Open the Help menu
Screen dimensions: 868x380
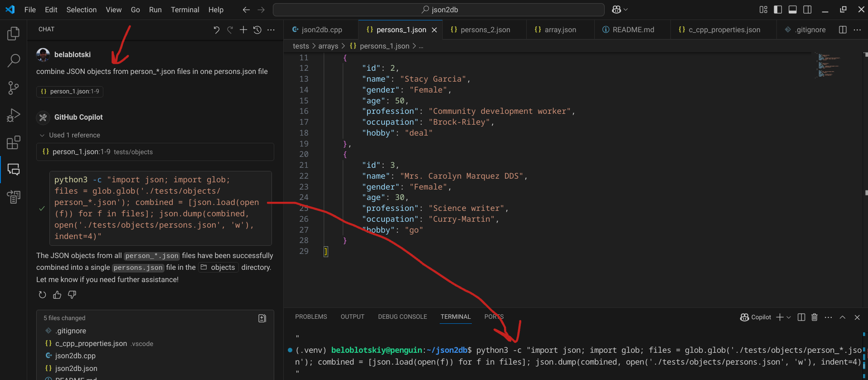[x=216, y=10]
